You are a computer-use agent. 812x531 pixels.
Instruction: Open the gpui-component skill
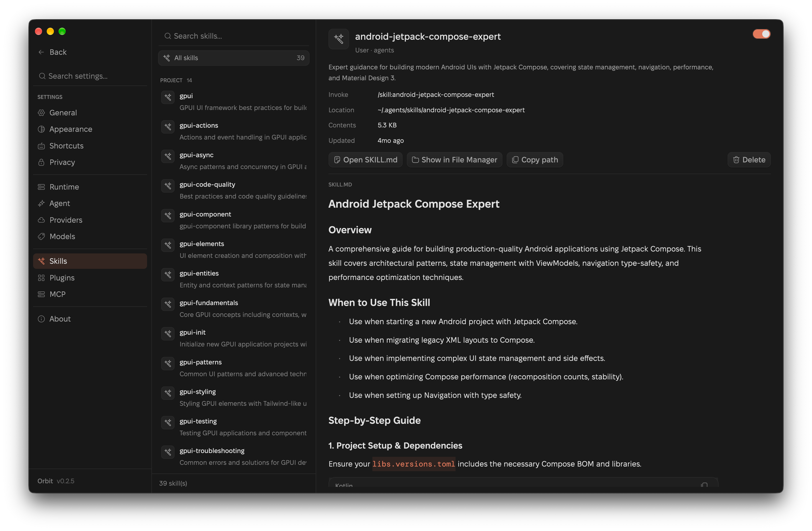point(234,220)
